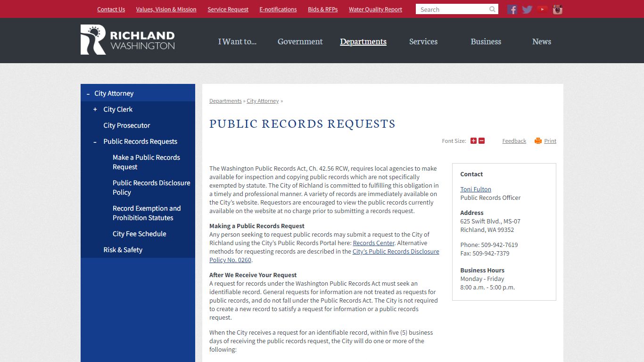The width and height of the screenshot is (644, 362).
Task: Open the Services menu
Action: [423, 41]
